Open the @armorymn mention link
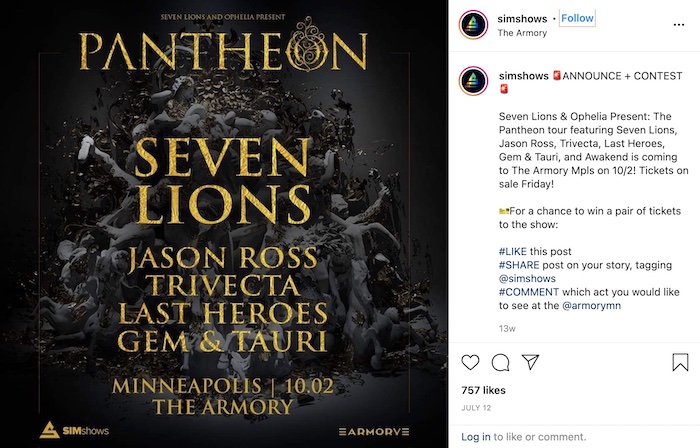Image resolution: width=700 pixels, height=448 pixels. 592,306
